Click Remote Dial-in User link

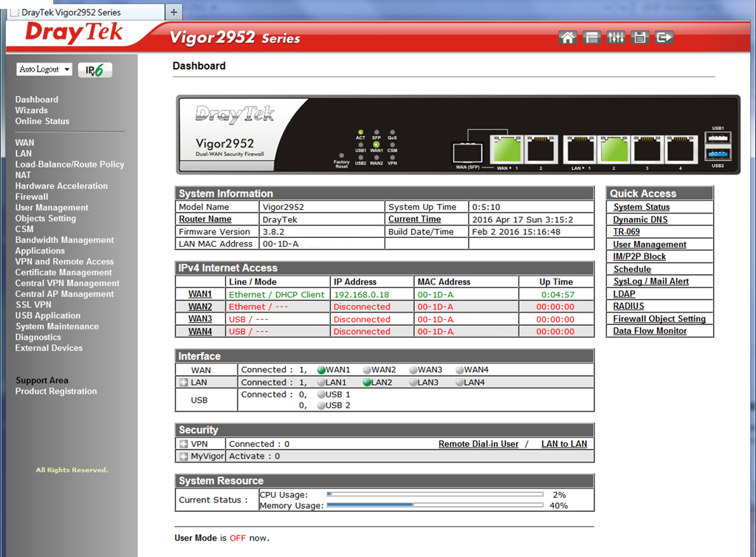click(478, 444)
